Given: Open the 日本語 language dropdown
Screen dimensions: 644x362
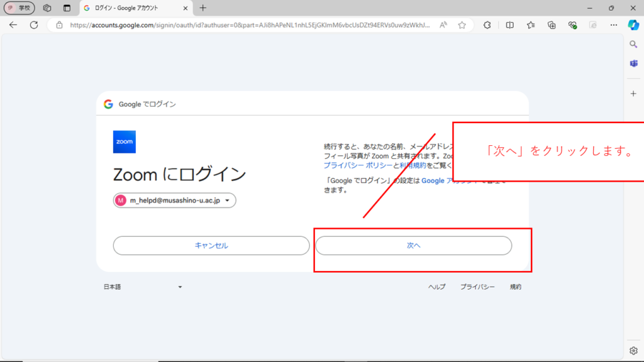Looking at the screenshot, I should [x=143, y=287].
